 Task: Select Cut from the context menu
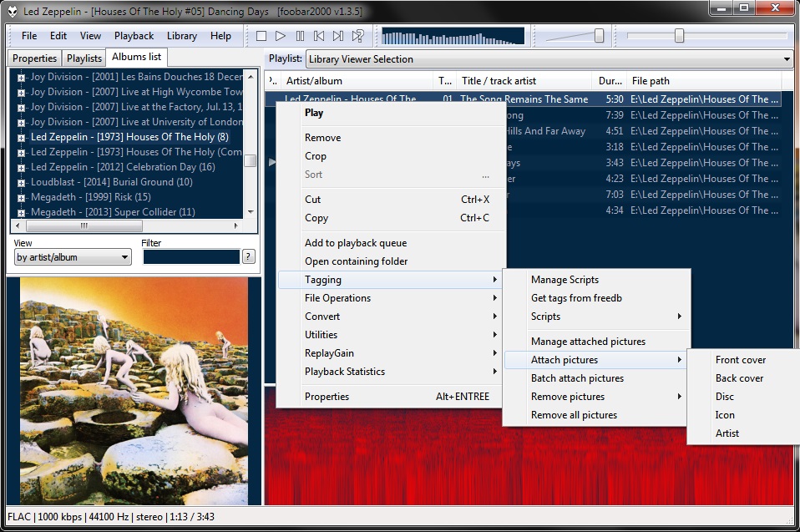click(392, 200)
